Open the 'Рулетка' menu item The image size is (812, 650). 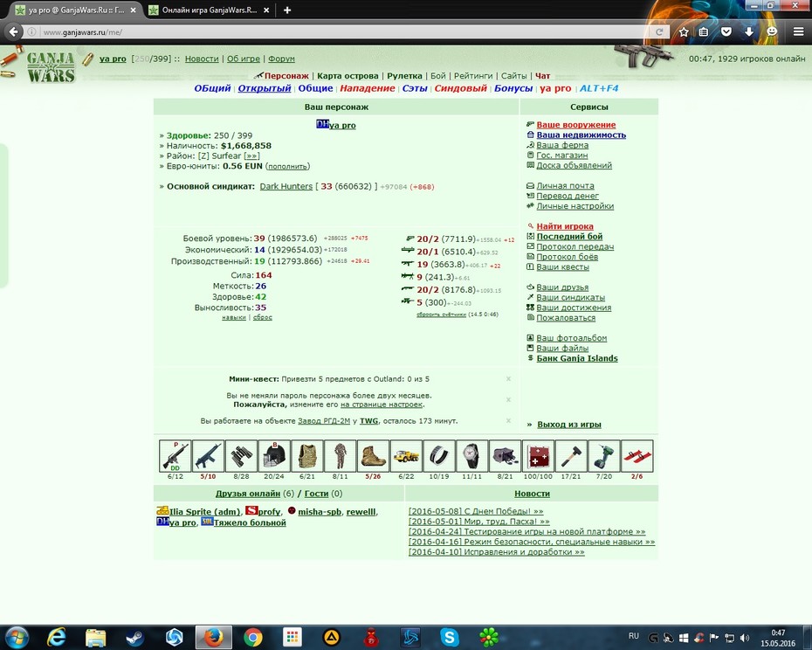[x=404, y=76]
